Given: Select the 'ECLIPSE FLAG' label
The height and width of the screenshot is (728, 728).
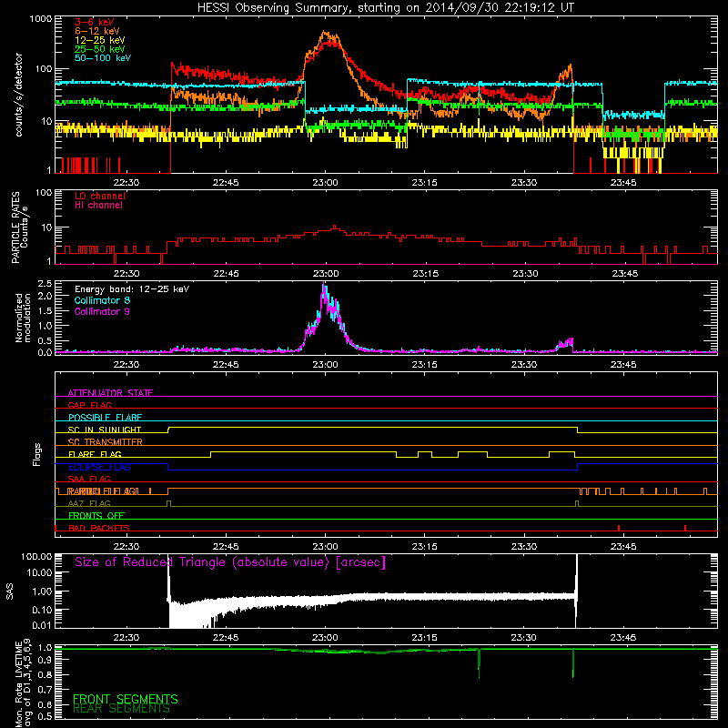Looking at the screenshot, I should [99, 467].
